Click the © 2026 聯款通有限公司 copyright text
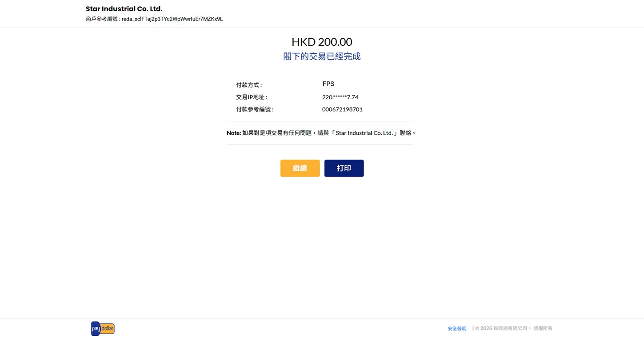Viewport: 644px width, 338px height. (x=514, y=329)
